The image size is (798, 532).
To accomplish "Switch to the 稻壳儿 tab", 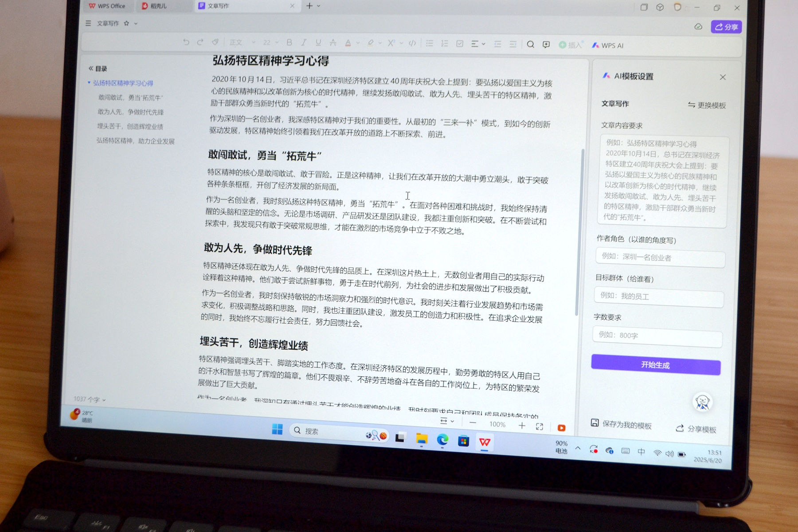I will tap(155, 6).
